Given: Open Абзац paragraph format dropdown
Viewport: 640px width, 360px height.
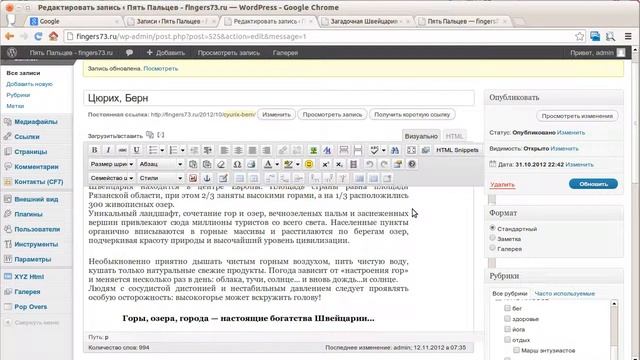Looking at the screenshot, I should click(160, 164).
